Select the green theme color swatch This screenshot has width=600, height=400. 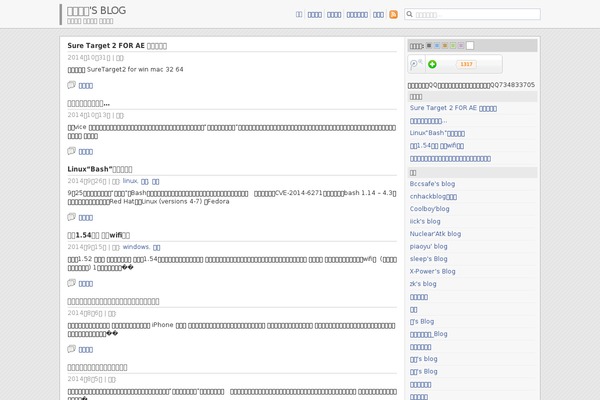point(453,46)
